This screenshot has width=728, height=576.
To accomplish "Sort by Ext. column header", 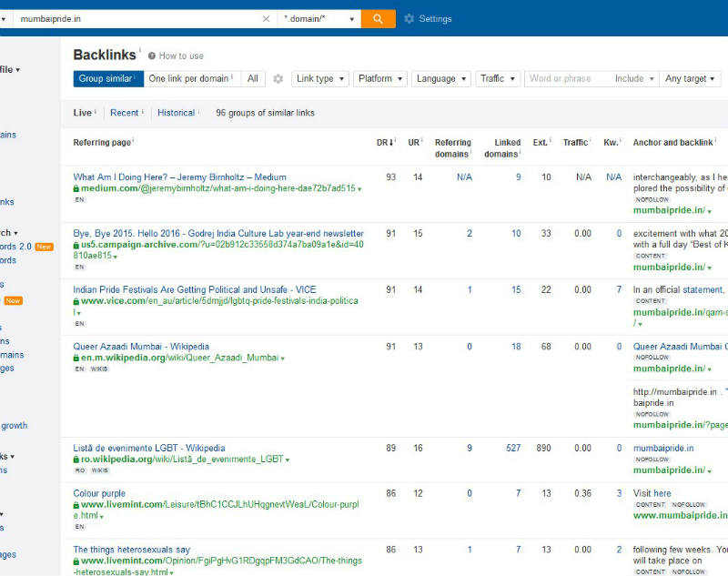I will point(541,143).
